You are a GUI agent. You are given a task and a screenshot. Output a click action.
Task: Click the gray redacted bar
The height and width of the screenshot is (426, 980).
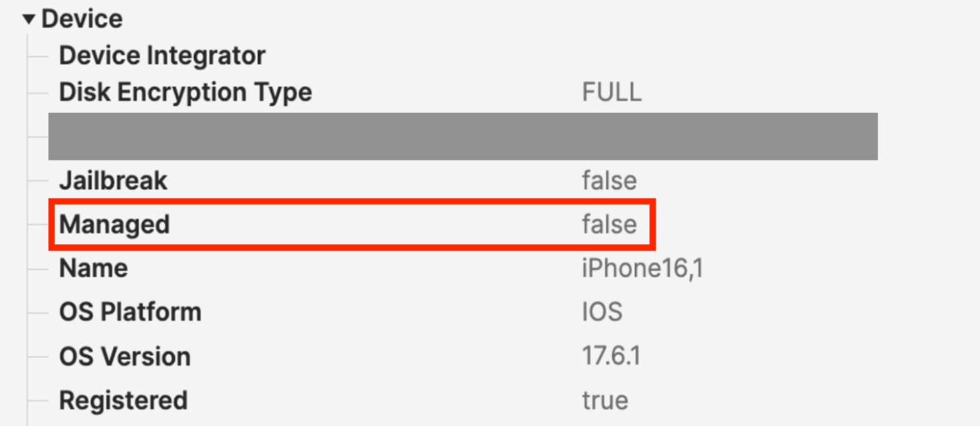pyautogui.click(x=463, y=136)
